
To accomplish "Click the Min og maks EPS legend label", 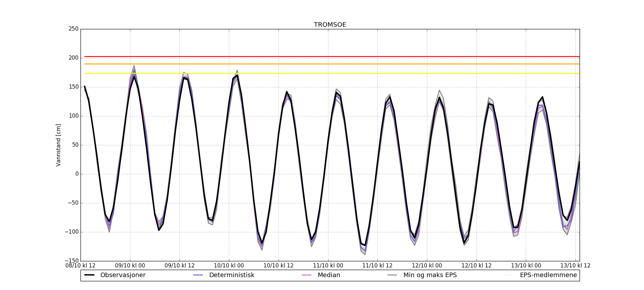I will tap(430, 275).
